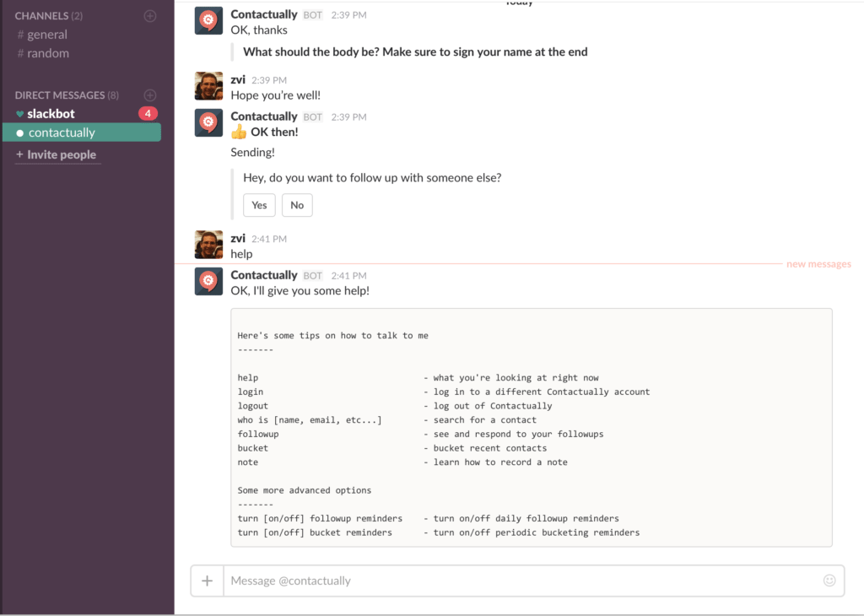864x616 pixels.
Task: Click the Invite people link
Action: (57, 154)
